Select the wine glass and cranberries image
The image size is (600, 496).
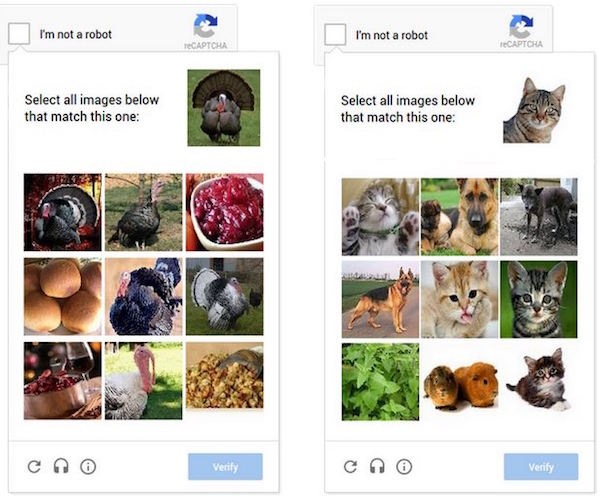[x=63, y=381]
